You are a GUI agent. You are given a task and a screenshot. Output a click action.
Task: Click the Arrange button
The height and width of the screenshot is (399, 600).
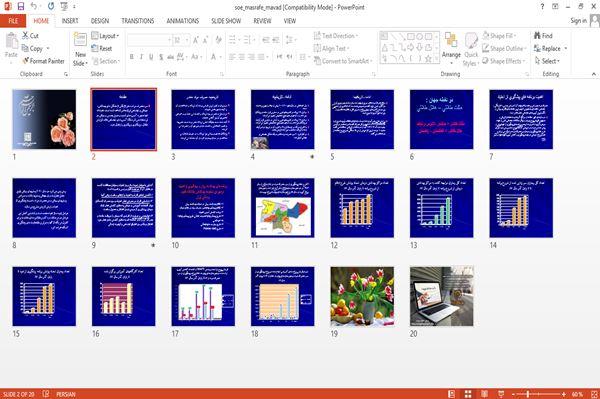(451, 49)
